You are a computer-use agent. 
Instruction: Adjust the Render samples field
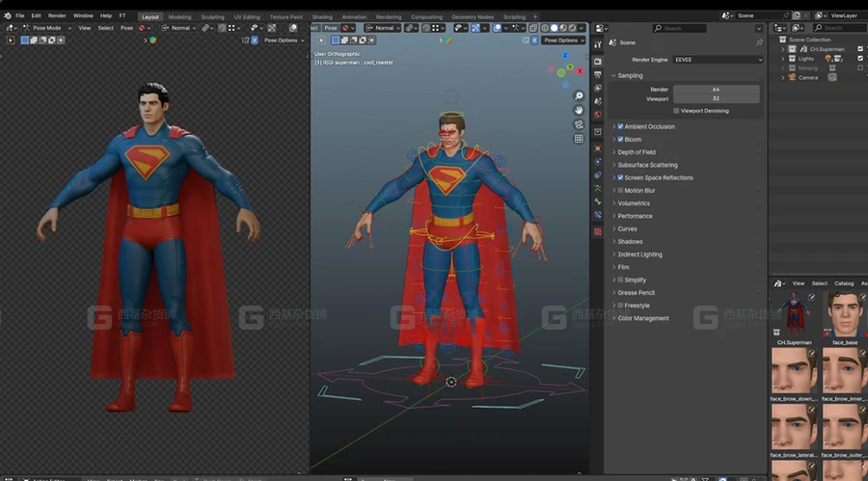(716, 89)
